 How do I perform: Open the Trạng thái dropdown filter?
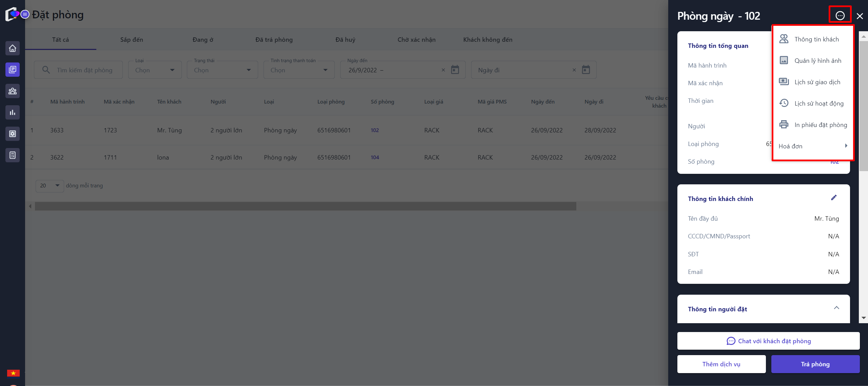(x=222, y=70)
